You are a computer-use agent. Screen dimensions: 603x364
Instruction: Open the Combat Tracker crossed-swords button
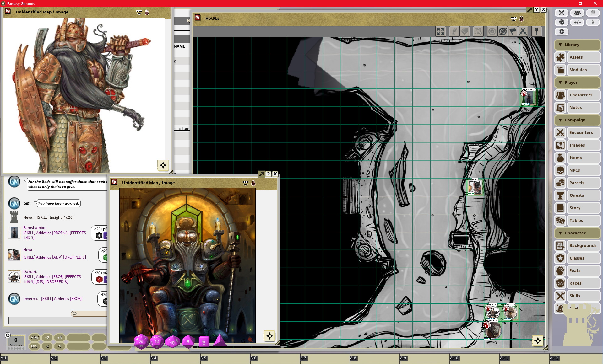tap(562, 13)
